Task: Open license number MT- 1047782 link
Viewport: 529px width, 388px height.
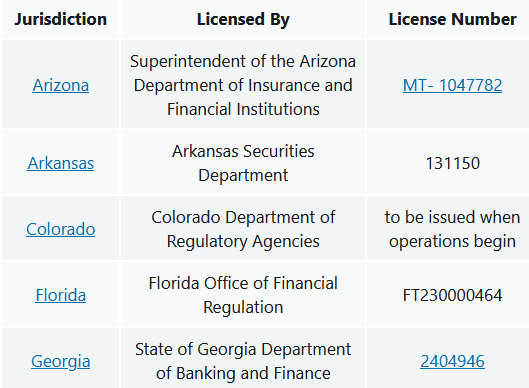Action: pos(452,85)
